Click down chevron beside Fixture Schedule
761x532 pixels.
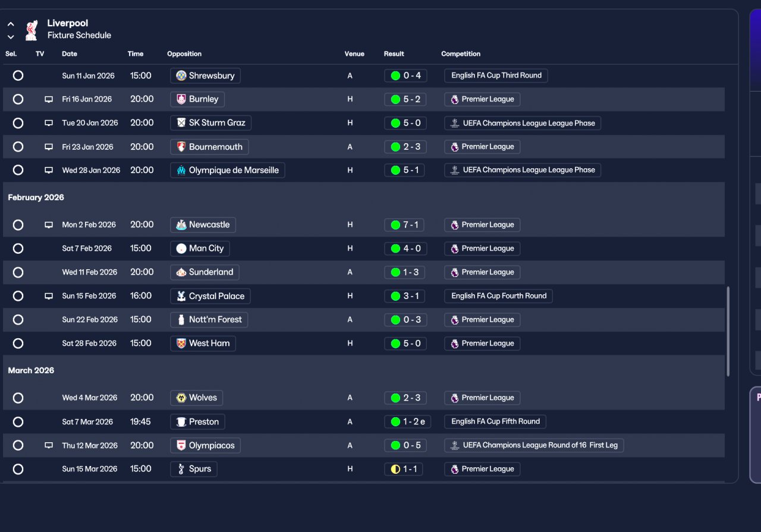tap(11, 37)
